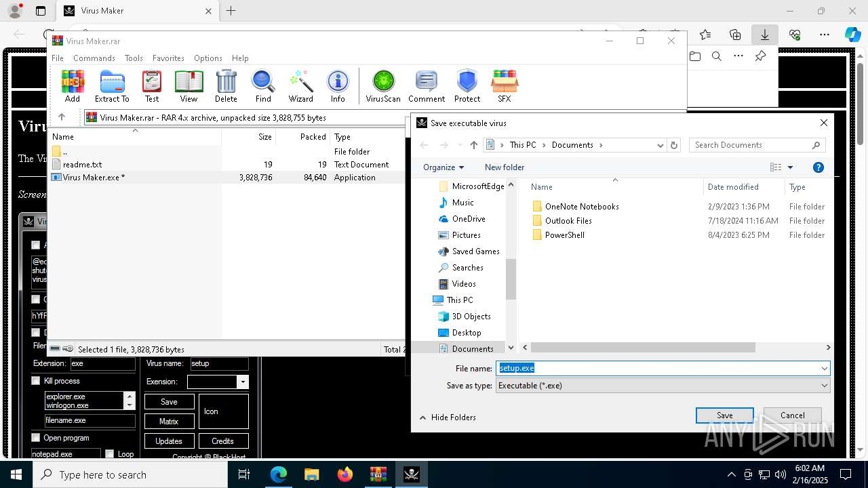Collapse with Hide Folders chevron
The image size is (868, 488).
tap(422, 418)
